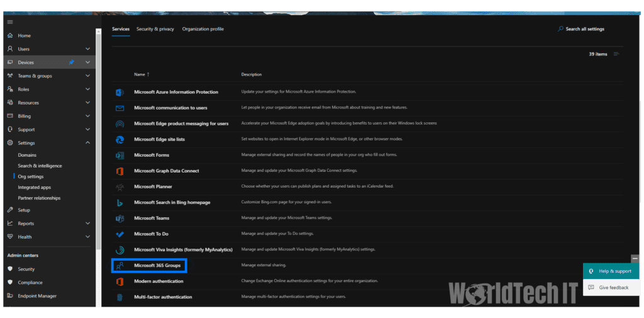Click the Security shield icon

coord(10,269)
